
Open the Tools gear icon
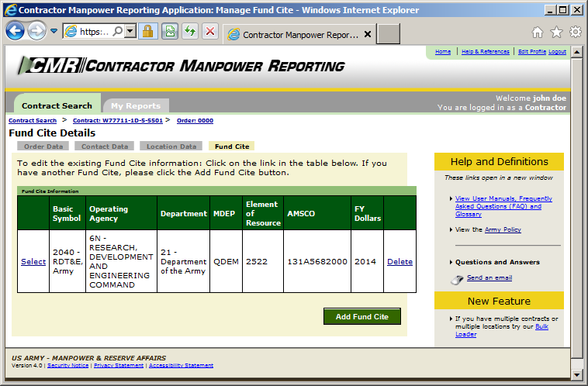[575, 33]
